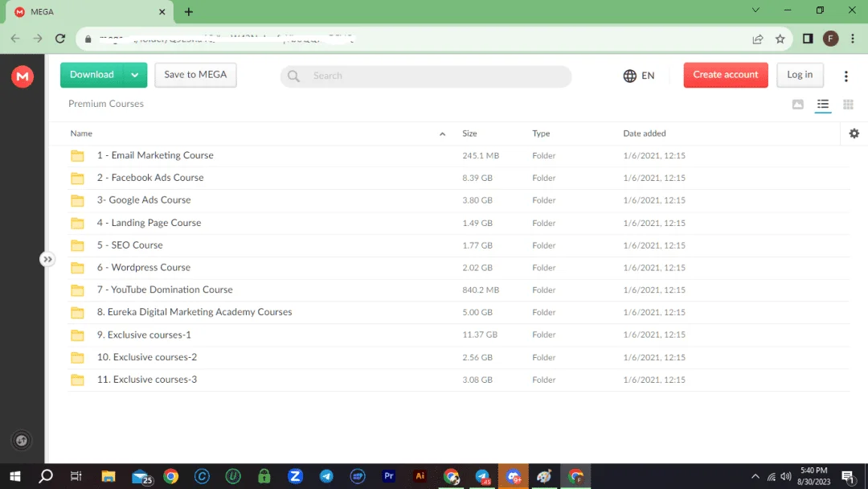Open Adobe Premiere Pro from taskbar
The image size is (868, 489).
(389, 476)
